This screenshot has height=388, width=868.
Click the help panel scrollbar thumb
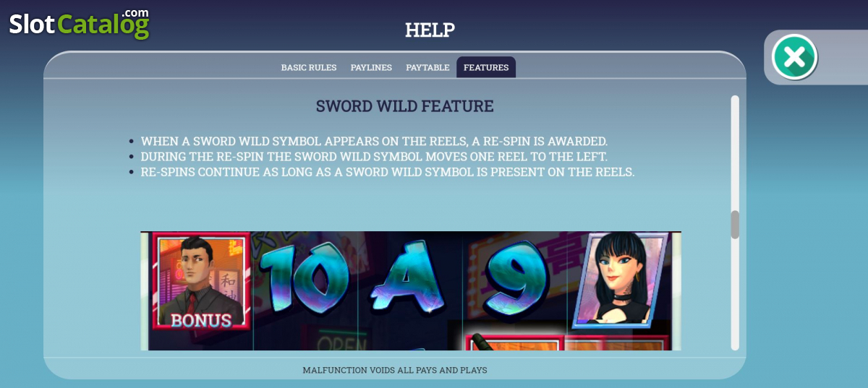pos(735,225)
